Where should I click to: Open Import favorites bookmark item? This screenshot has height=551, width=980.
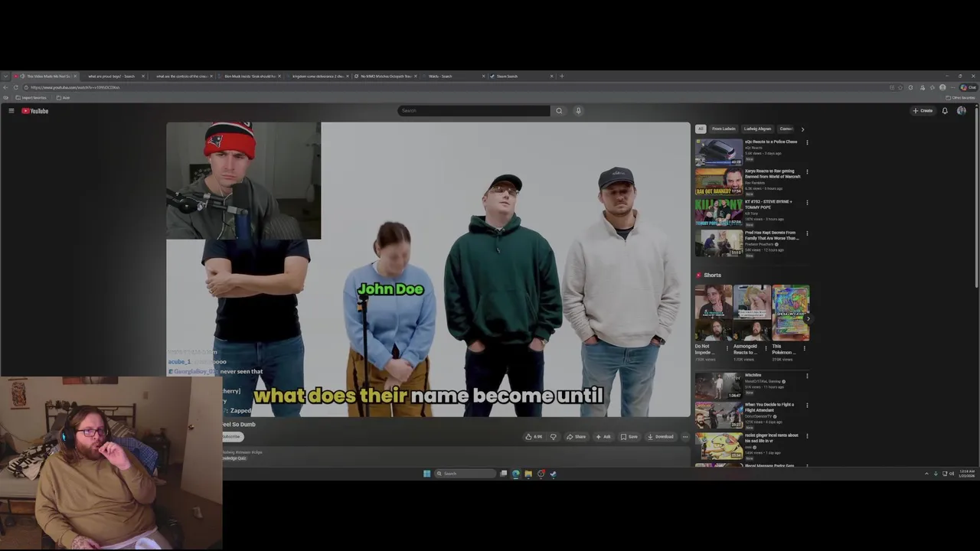[31, 98]
